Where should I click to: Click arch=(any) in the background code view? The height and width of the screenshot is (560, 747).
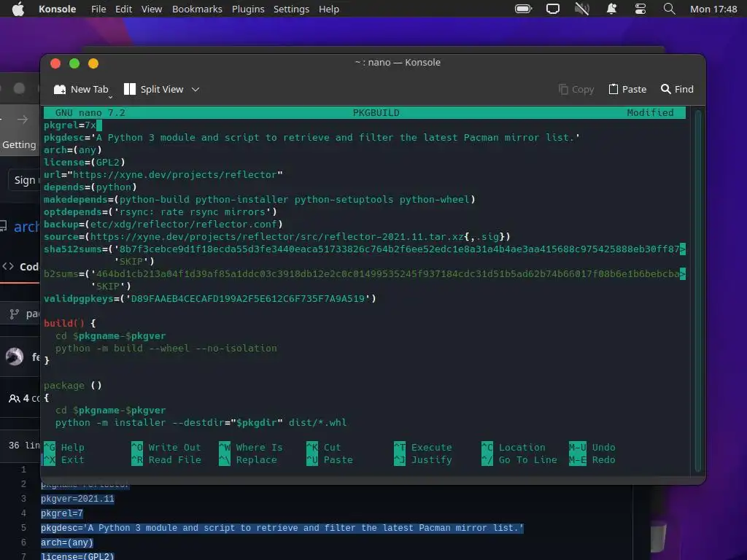click(67, 542)
